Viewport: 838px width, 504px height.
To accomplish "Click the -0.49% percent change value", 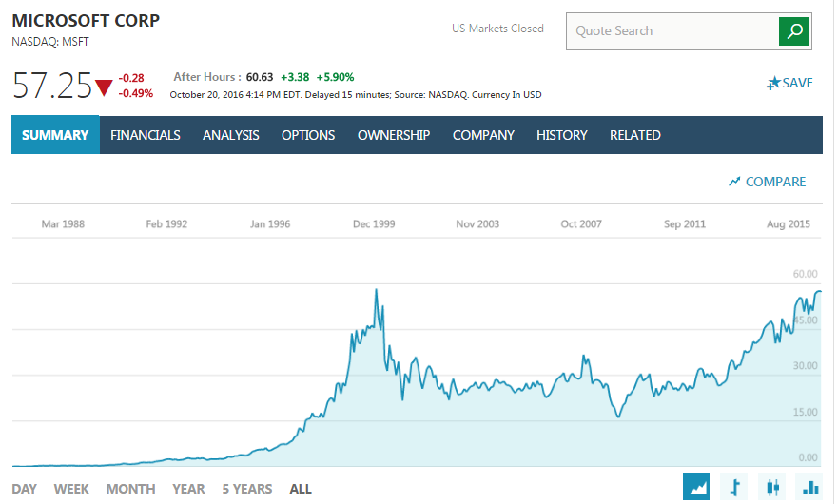I will coord(135,93).
